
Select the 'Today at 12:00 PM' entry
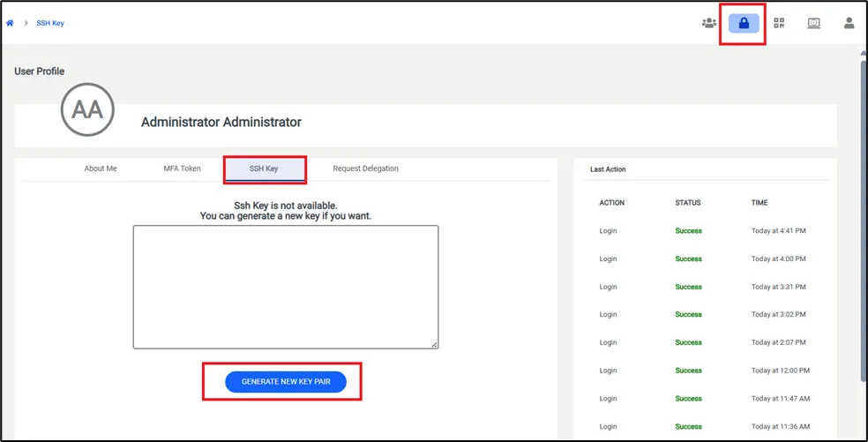pos(780,370)
